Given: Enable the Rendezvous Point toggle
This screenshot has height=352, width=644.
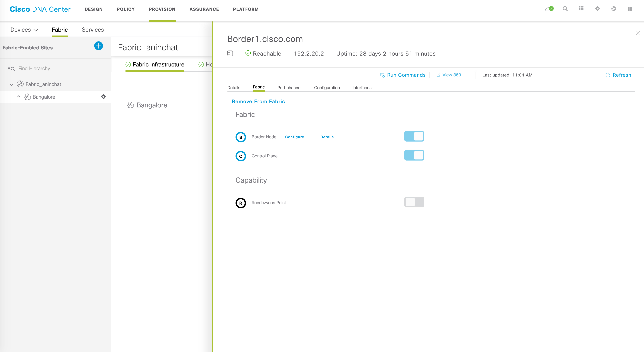Looking at the screenshot, I should pos(414,202).
